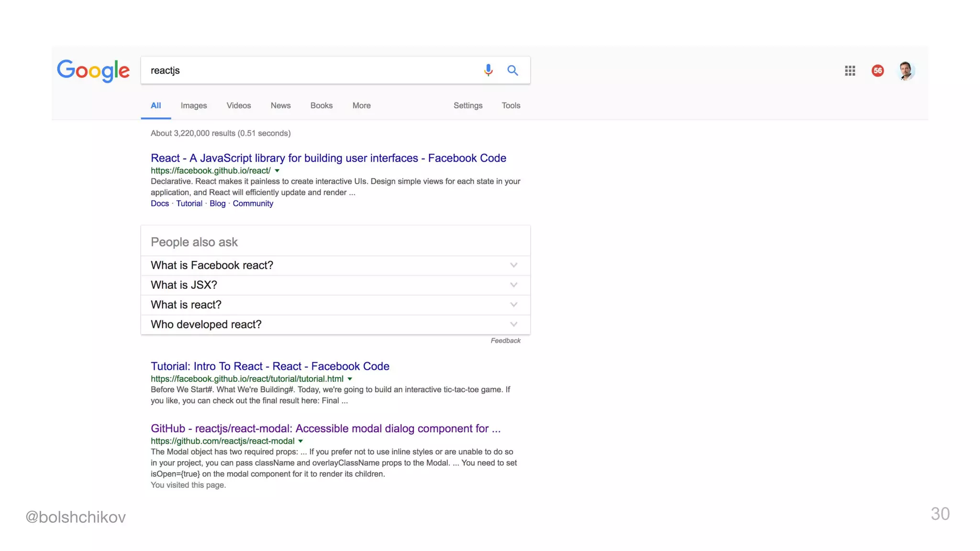The height and width of the screenshot is (551, 980).
Task: Open the Google apps grid
Action: click(x=850, y=71)
